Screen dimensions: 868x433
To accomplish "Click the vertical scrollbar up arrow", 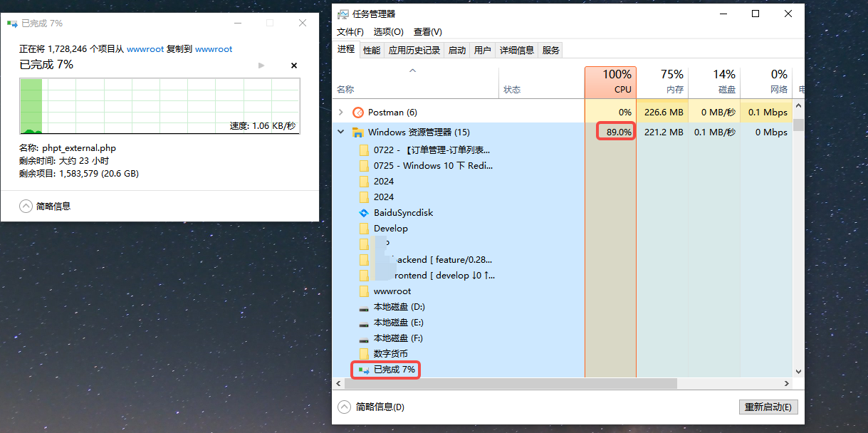I will click(798, 105).
